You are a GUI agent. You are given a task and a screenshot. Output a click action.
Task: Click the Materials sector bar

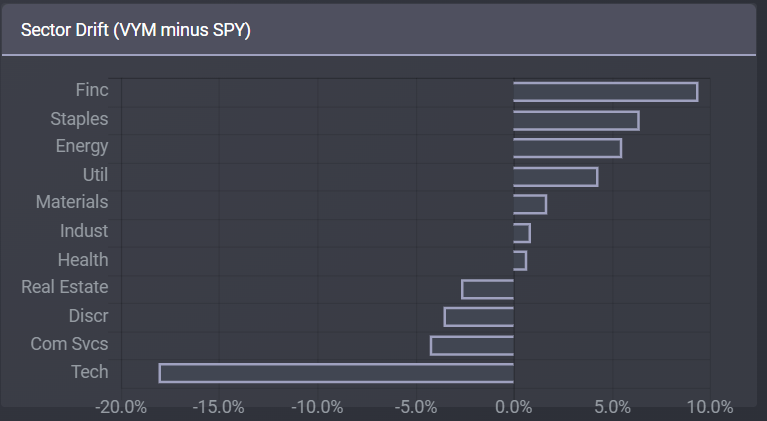click(530, 204)
